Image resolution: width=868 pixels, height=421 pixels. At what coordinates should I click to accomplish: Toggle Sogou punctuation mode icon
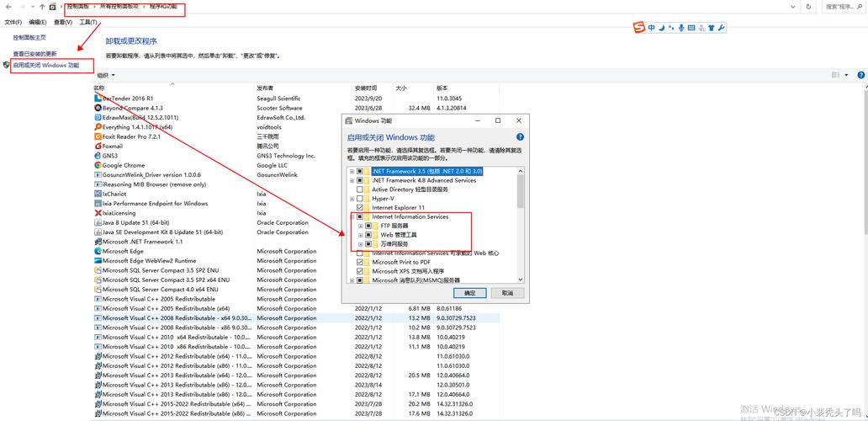[x=671, y=28]
